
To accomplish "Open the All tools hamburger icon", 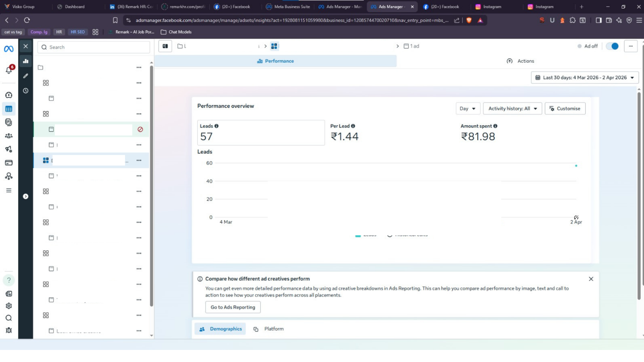I will pyautogui.click(x=9, y=190).
